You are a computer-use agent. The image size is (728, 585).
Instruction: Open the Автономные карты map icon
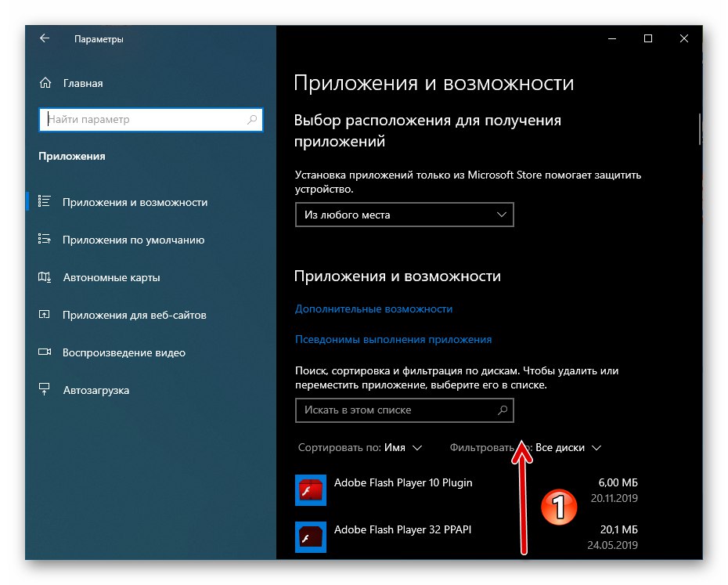44,277
